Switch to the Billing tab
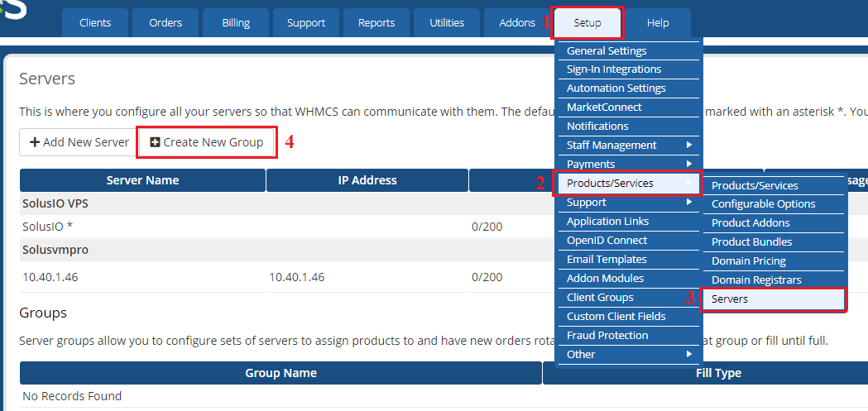The width and height of the screenshot is (868, 411). 236,23
